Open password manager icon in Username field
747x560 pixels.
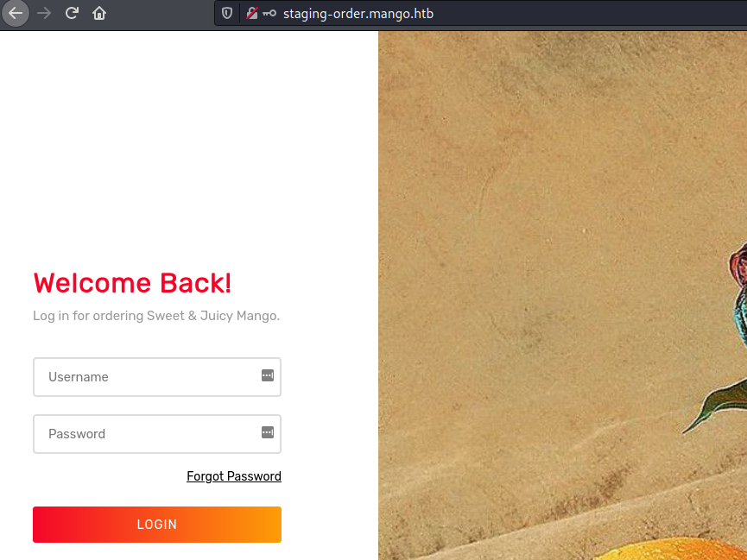(x=268, y=375)
